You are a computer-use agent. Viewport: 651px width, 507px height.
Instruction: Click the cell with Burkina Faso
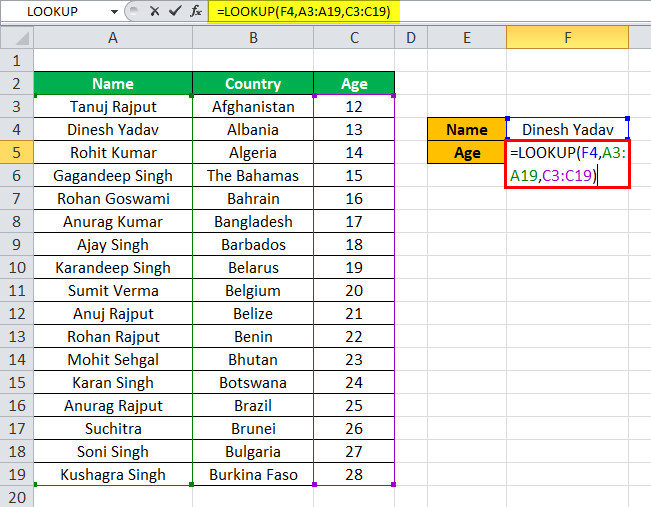[253, 474]
